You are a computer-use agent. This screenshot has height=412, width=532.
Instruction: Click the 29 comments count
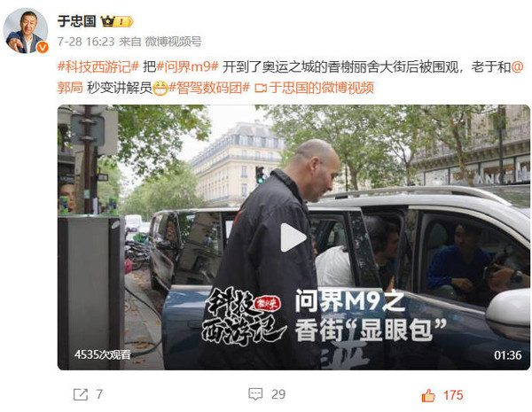click(278, 394)
